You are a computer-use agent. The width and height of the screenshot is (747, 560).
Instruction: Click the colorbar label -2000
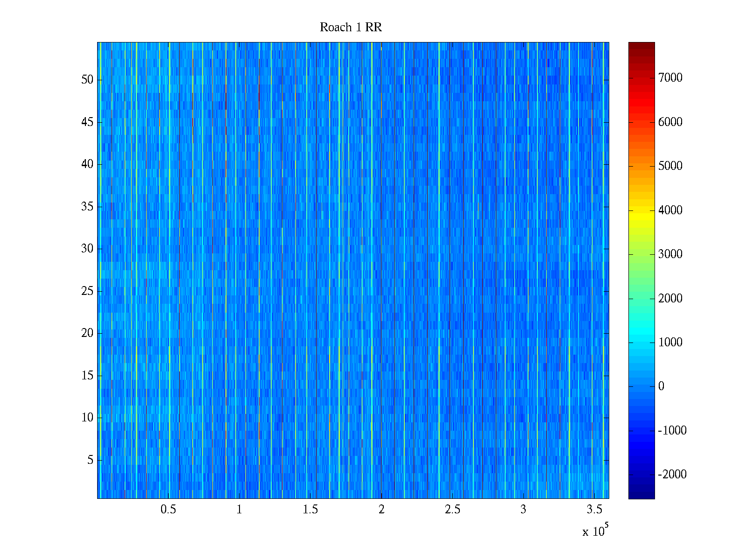tap(672, 475)
